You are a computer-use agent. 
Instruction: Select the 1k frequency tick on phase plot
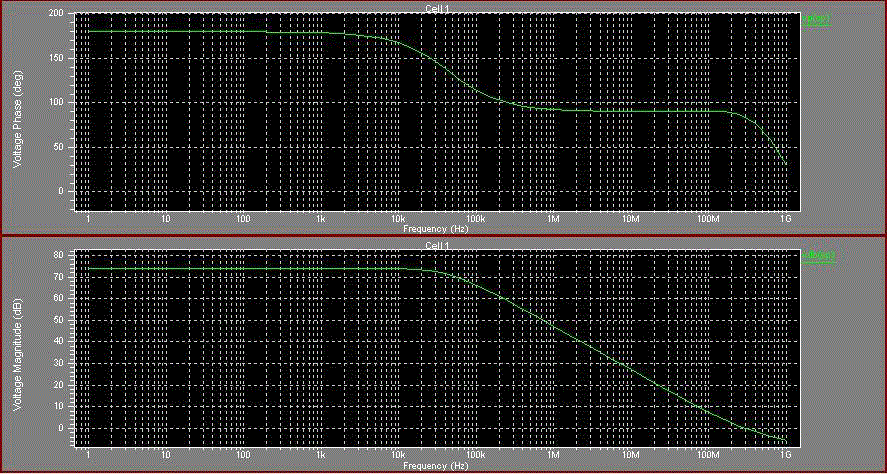coord(320,218)
